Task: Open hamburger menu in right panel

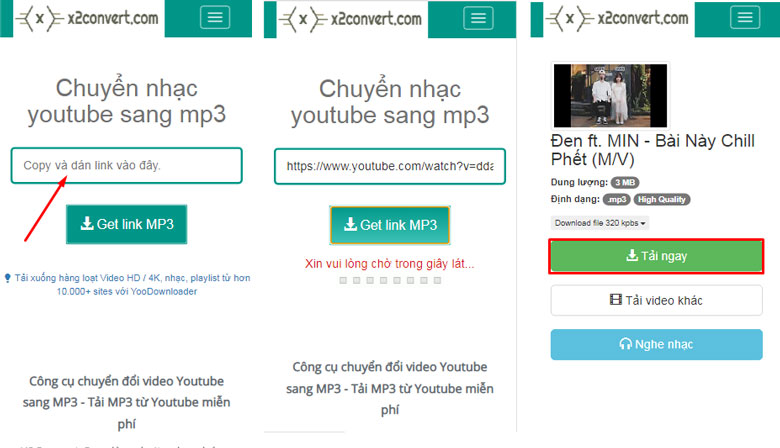Action: coord(745,17)
